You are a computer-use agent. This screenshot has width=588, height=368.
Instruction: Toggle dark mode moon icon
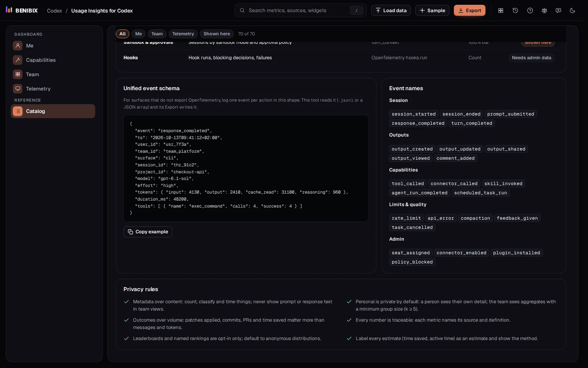572,10
